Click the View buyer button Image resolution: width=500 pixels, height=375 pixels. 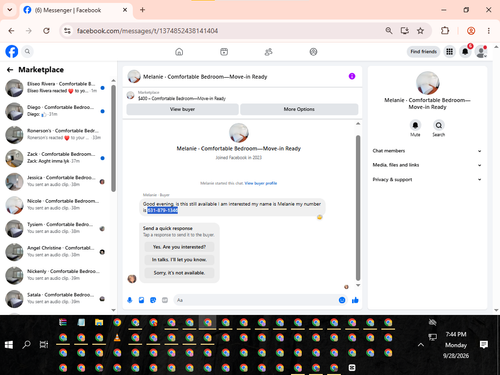182,109
